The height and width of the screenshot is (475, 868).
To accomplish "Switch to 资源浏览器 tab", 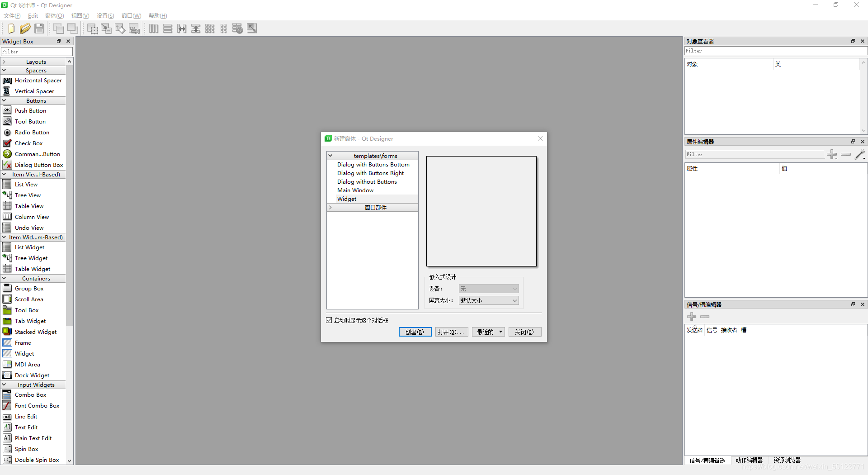I will coord(787,460).
